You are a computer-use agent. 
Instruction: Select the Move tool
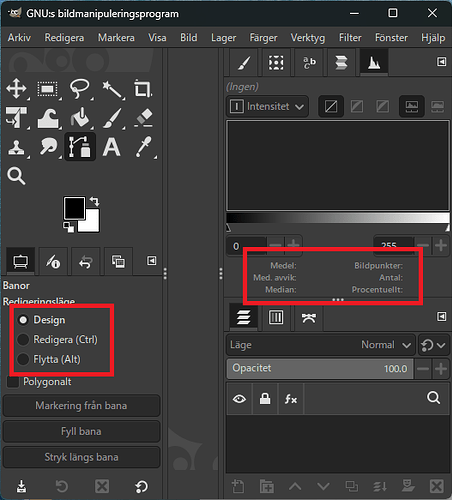(16, 89)
